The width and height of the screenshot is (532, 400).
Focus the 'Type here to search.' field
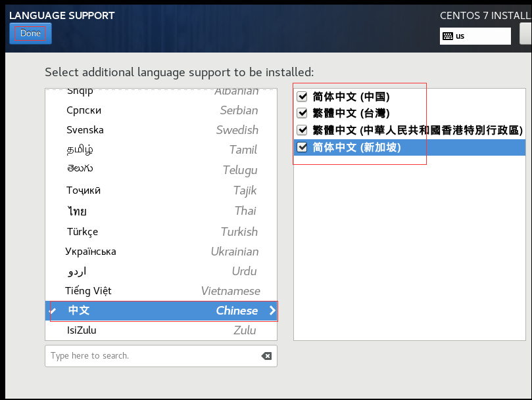161,355
